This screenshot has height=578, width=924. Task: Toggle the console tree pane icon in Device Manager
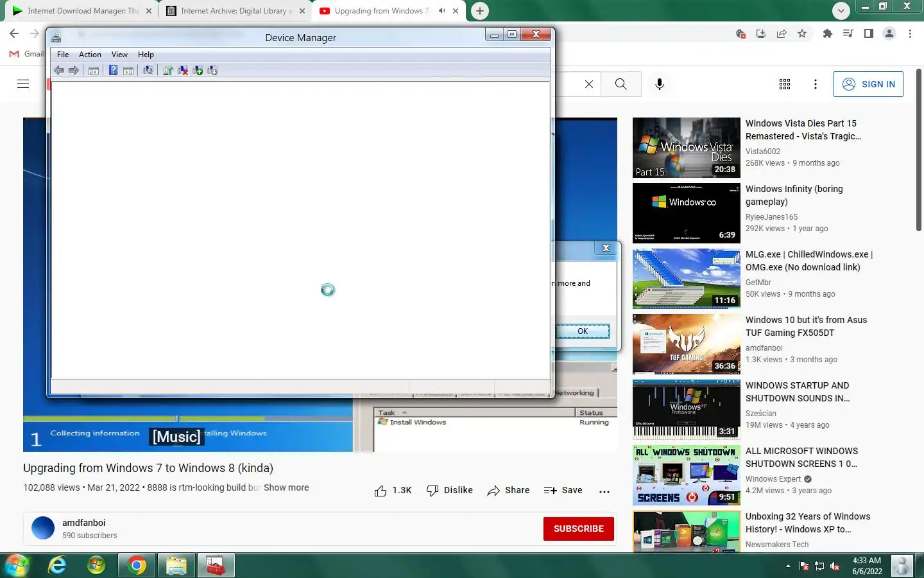pyautogui.click(x=94, y=71)
